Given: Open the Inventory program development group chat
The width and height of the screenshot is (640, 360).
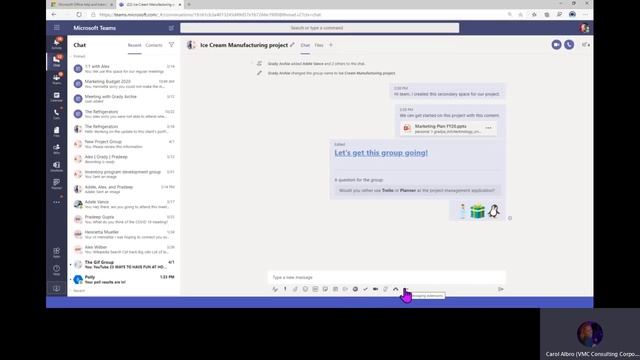Looking at the screenshot, I should point(124,174).
